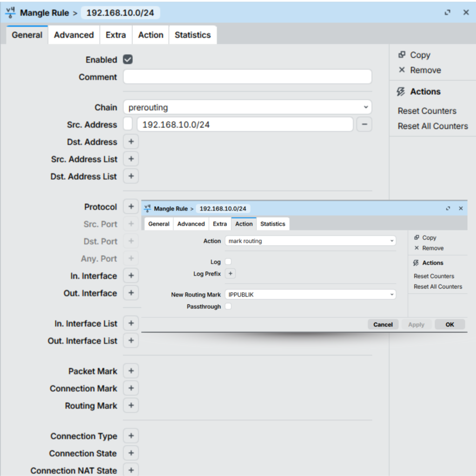
Task: Click the Remove icon beside Copy
Action: click(x=403, y=70)
